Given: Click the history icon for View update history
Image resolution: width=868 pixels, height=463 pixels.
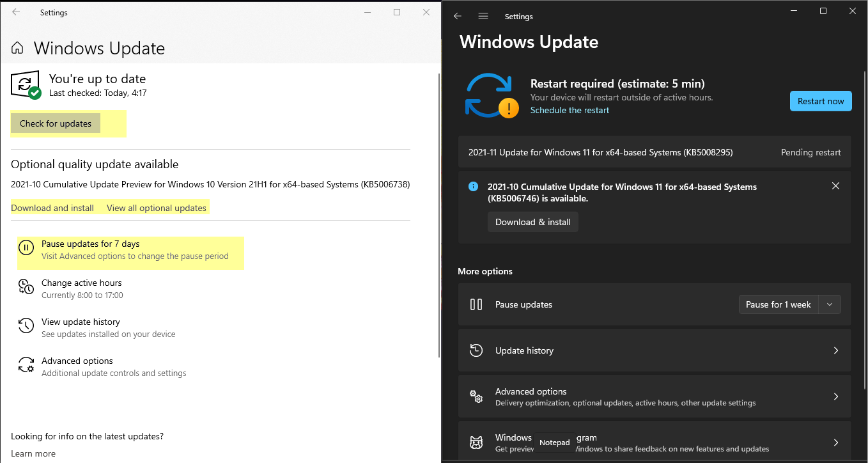Looking at the screenshot, I should pos(26,326).
